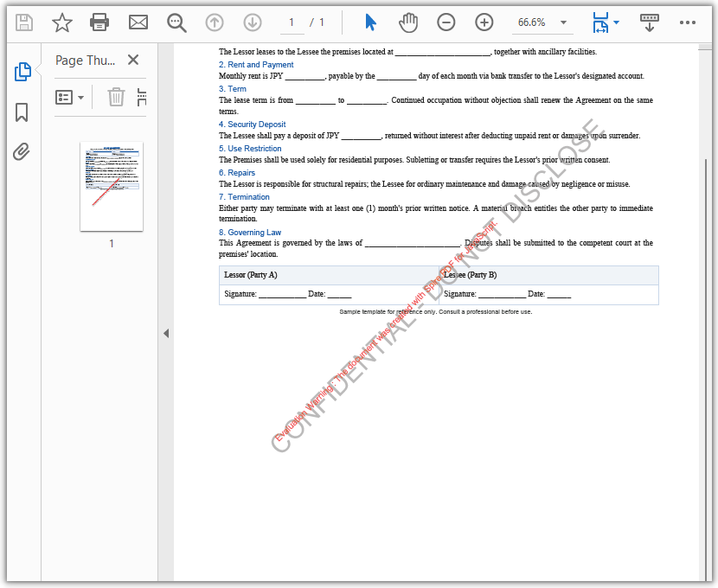Click the '6. Repairs' heading

tap(237, 173)
